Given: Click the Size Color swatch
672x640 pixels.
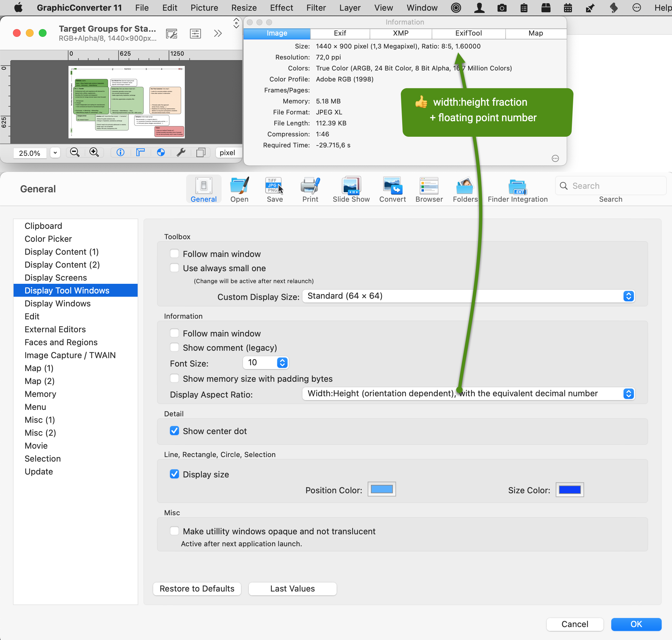Looking at the screenshot, I should click(570, 490).
